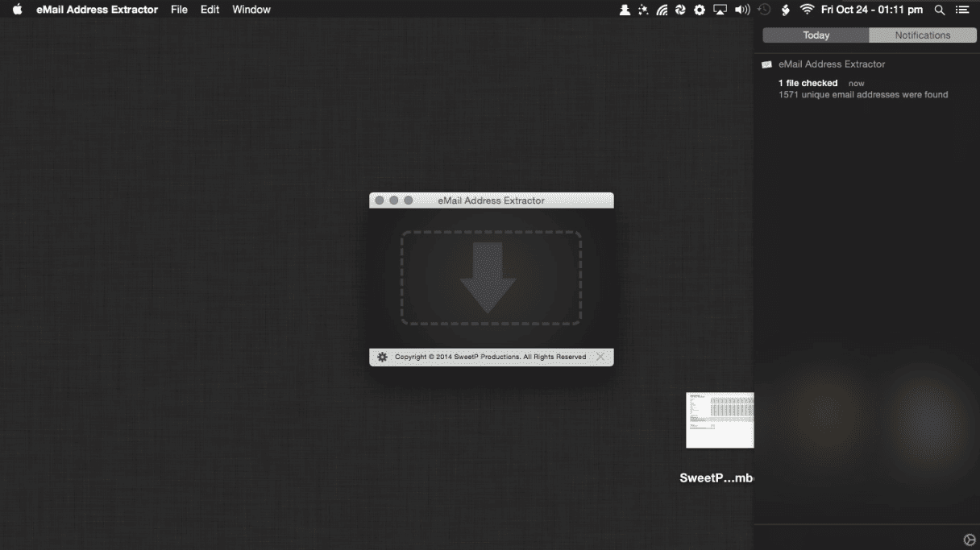Open the volume control in the menu bar
This screenshot has width=980, height=550.
pos(742,10)
